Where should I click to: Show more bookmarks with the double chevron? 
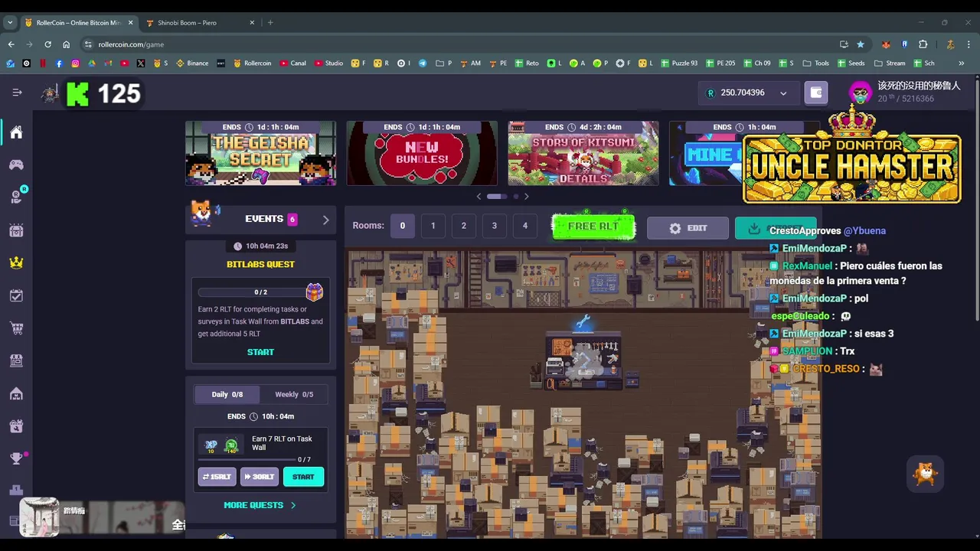(x=961, y=64)
